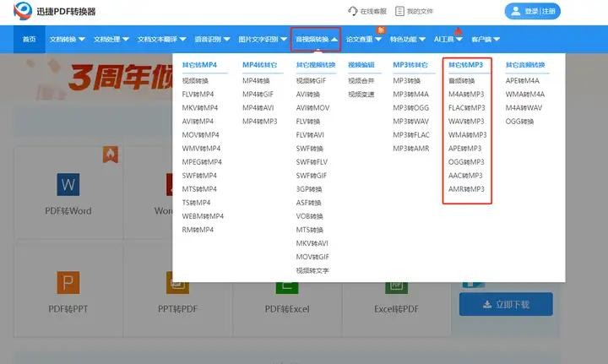The width and height of the screenshot is (608, 364).
Task: Click the PDF转Excel green icon
Action: 287,285
